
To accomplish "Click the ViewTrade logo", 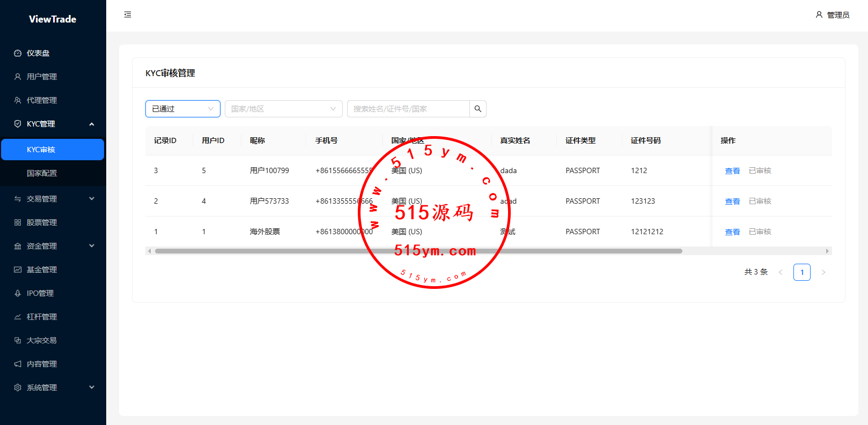I will tap(53, 19).
